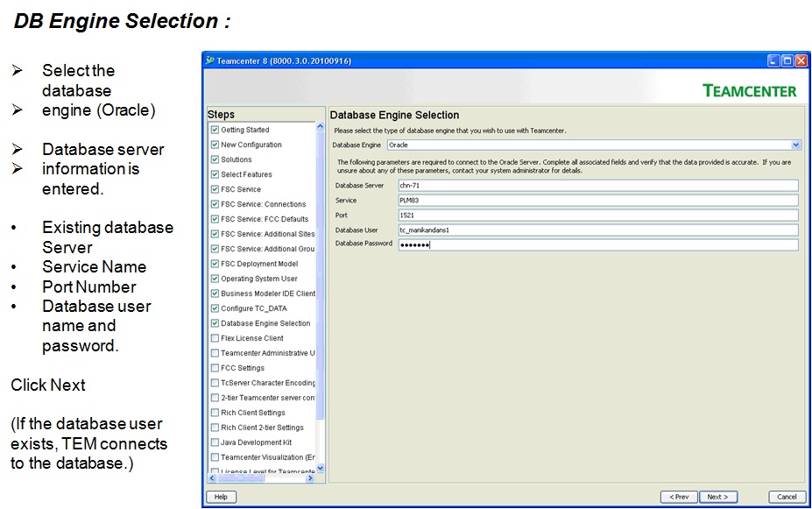The height and width of the screenshot is (509, 812).
Task: Click the Next button
Action: (x=717, y=496)
